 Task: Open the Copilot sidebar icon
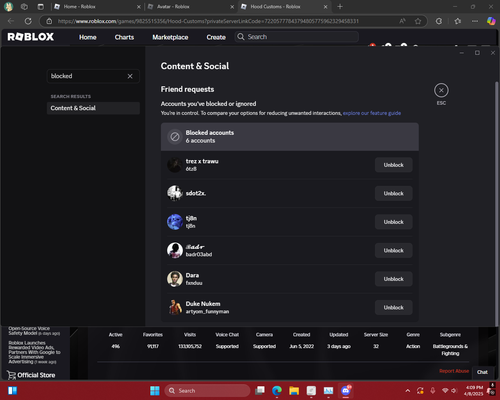(x=491, y=21)
